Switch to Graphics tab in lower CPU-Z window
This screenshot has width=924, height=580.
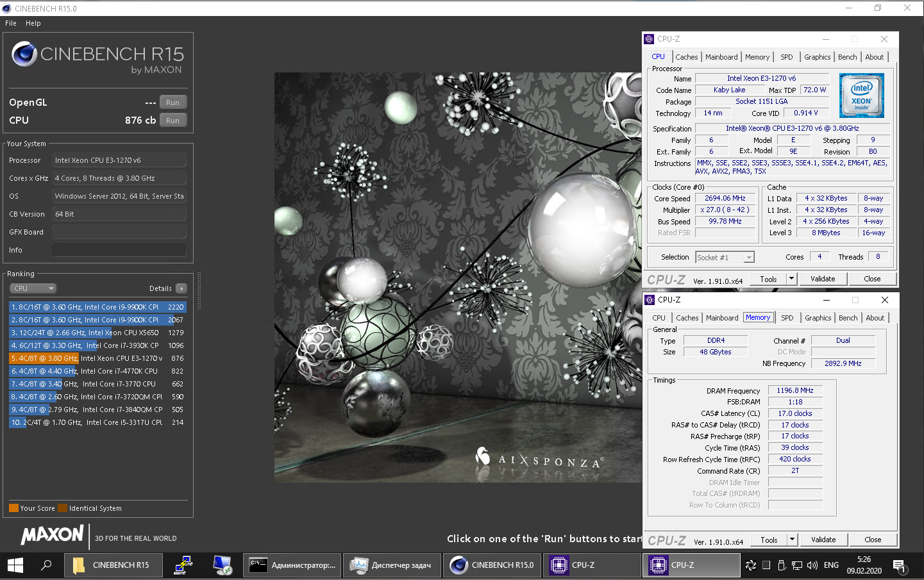pos(818,318)
